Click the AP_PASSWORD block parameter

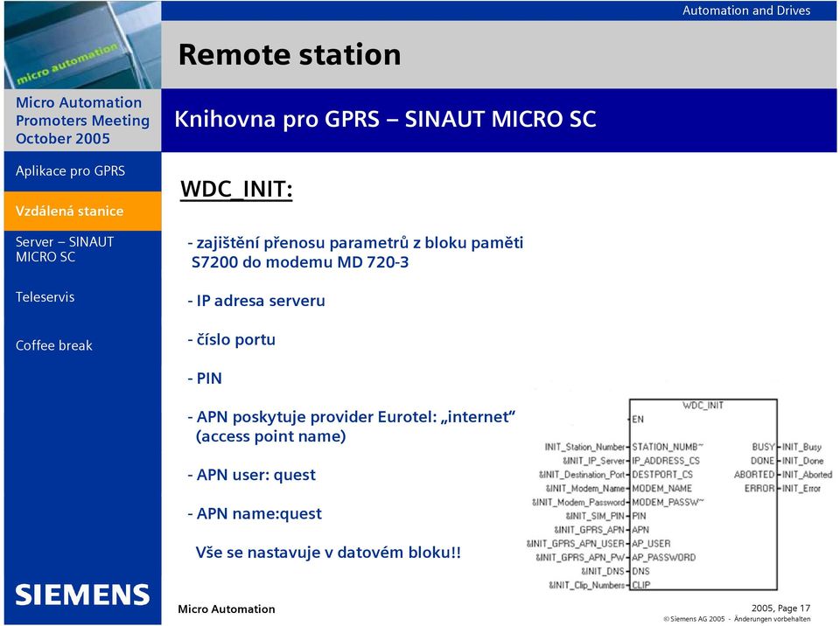coord(664,558)
